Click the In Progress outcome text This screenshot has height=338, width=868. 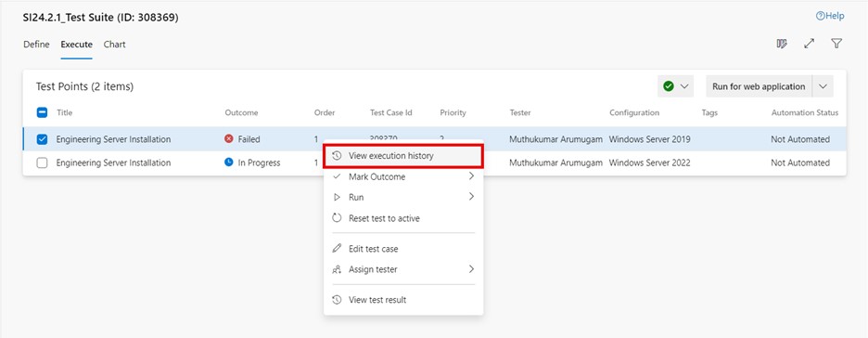point(259,162)
